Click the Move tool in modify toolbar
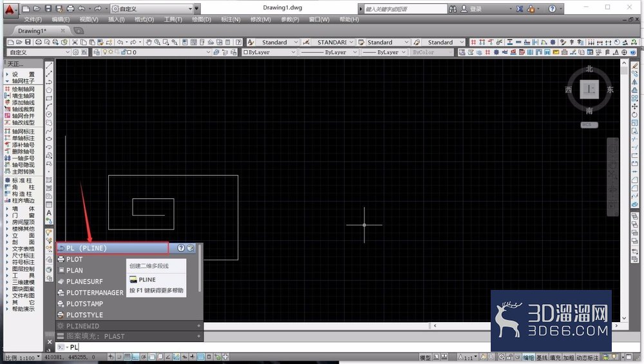Viewport: 644px width, 364px height. pyautogui.click(x=634, y=106)
